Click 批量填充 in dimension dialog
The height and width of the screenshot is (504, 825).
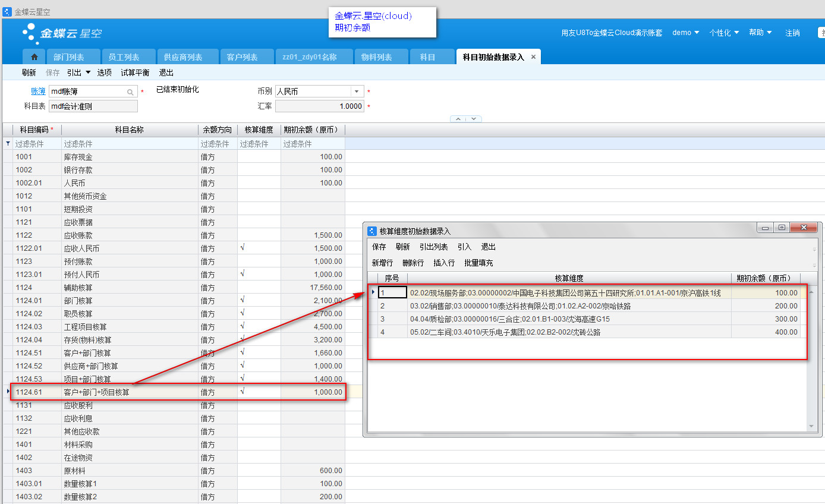(478, 263)
